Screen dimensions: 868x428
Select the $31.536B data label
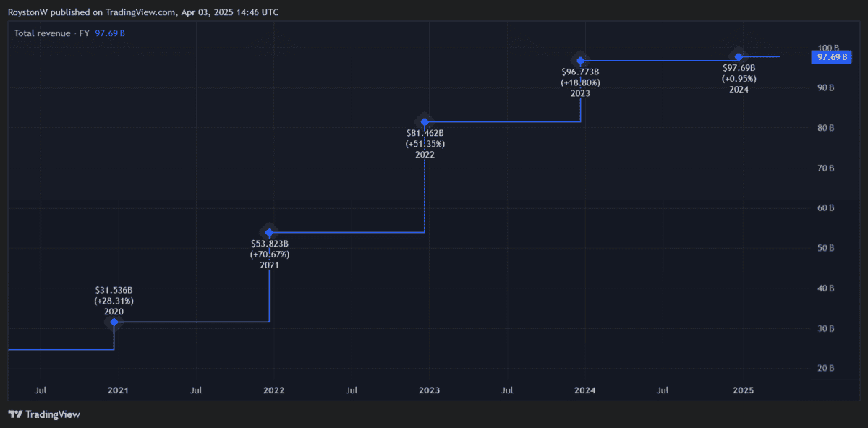(x=114, y=289)
